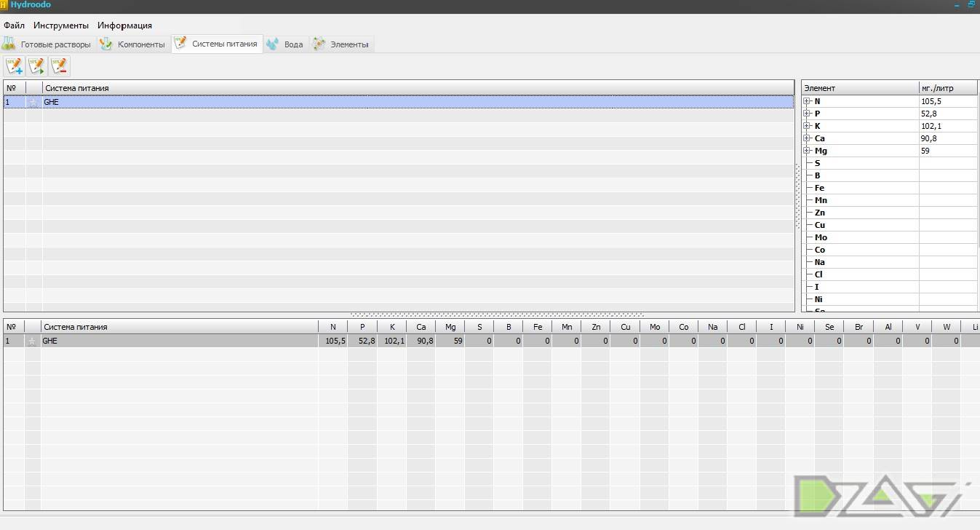Sort lower table by Fe column header

538,327
